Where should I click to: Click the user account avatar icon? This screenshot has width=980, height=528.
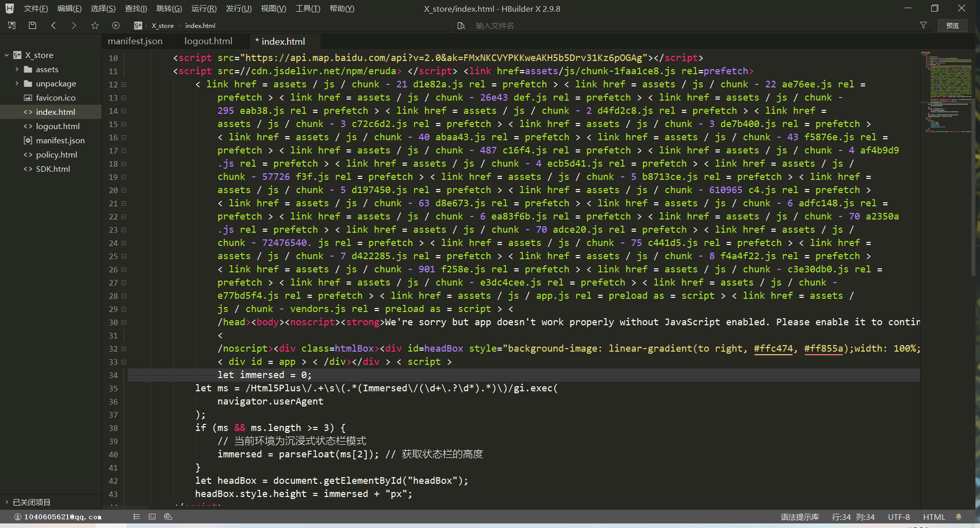[18, 517]
